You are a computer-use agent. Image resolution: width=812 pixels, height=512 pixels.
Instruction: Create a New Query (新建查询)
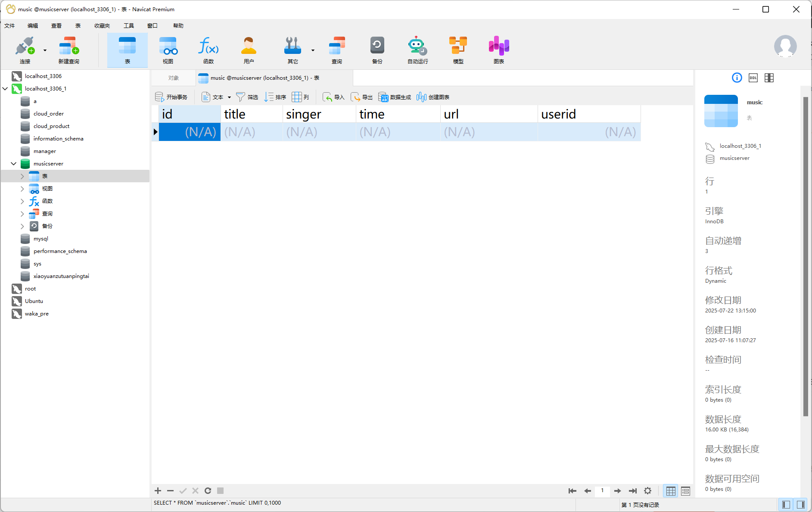coord(69,50)
